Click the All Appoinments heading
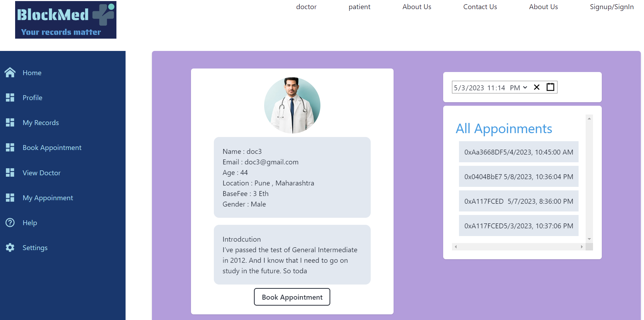This screenshot has width=644, height=320. click(504, 129)
